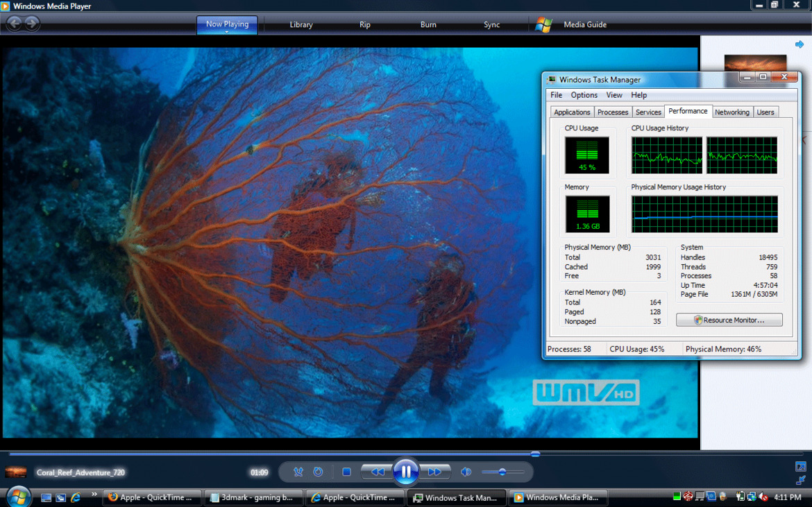This screenshot has height=507, width=812.
Task: Mute the Media Player sound
Action: [466, 472]
